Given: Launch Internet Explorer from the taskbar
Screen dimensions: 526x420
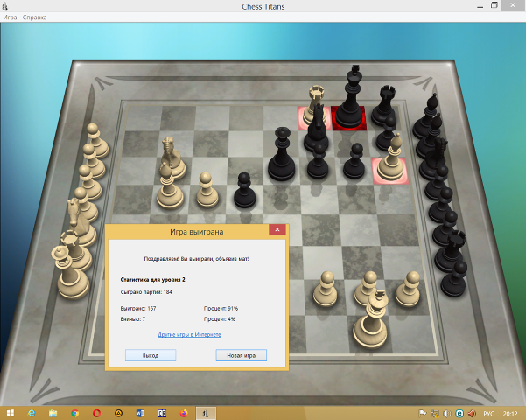Looking at the screenshot, I should pyautogui.click(x=32, y=412).
